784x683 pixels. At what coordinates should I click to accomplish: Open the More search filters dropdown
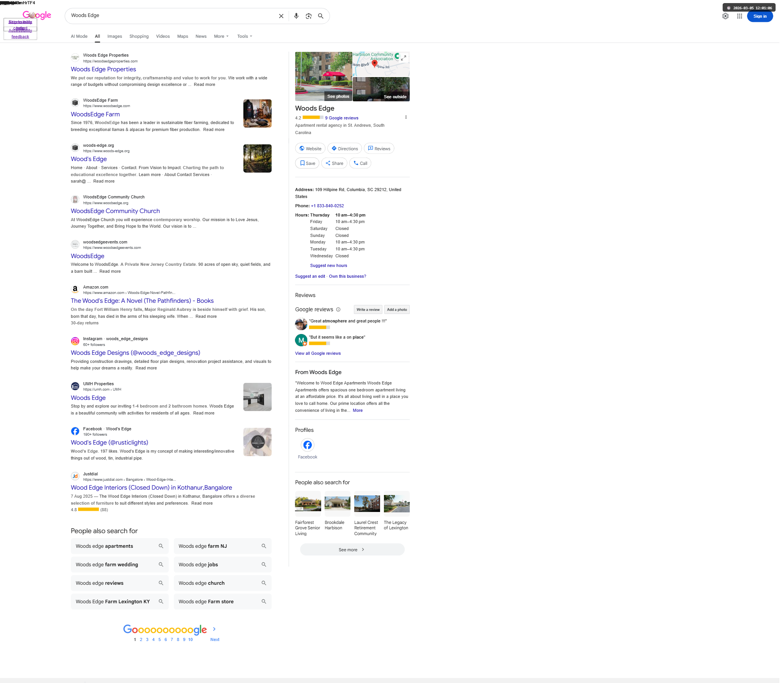221,36
